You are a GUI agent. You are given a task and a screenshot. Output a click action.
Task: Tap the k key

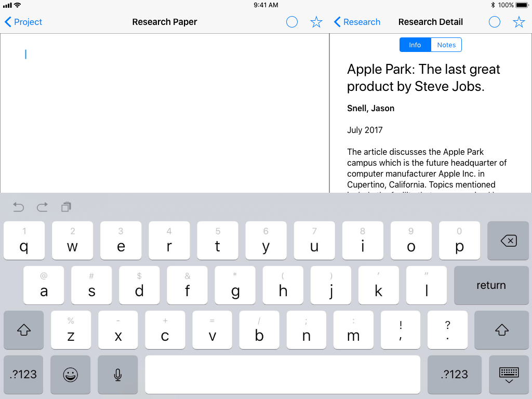coord(379,285)
